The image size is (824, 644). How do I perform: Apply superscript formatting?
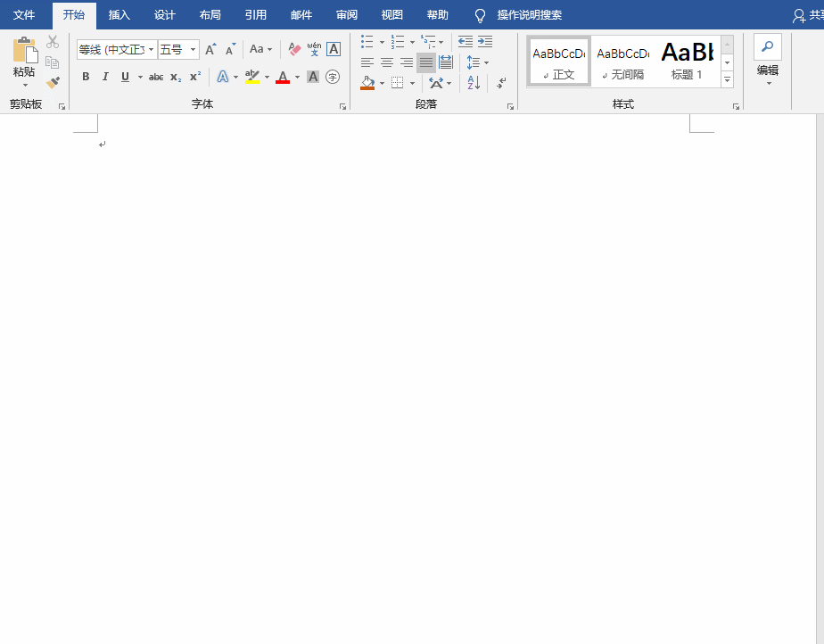coord(195,77)
